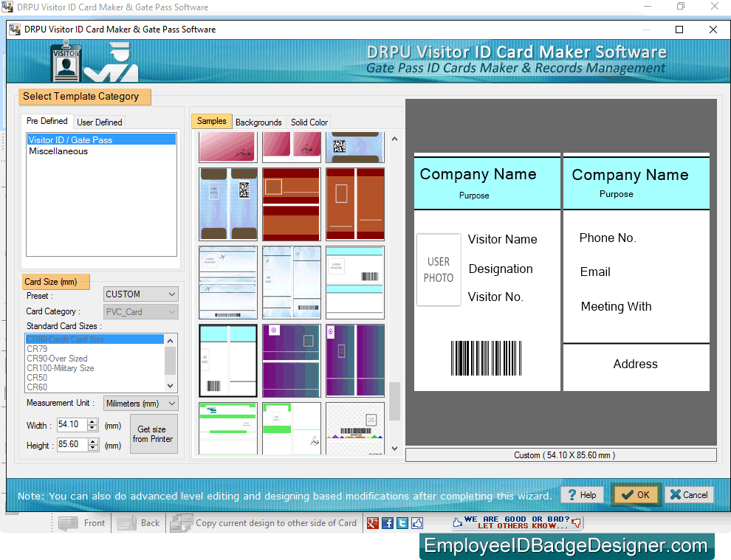
Task: Click the samples list scrollbar up arrow
Action: pos(394,139)
